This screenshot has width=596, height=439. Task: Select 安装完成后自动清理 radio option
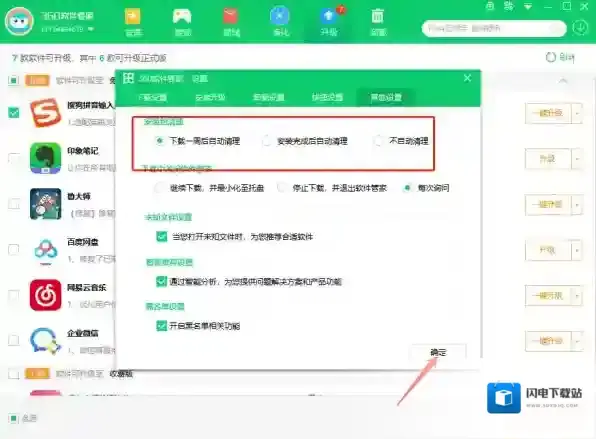[x=267, y=141]
